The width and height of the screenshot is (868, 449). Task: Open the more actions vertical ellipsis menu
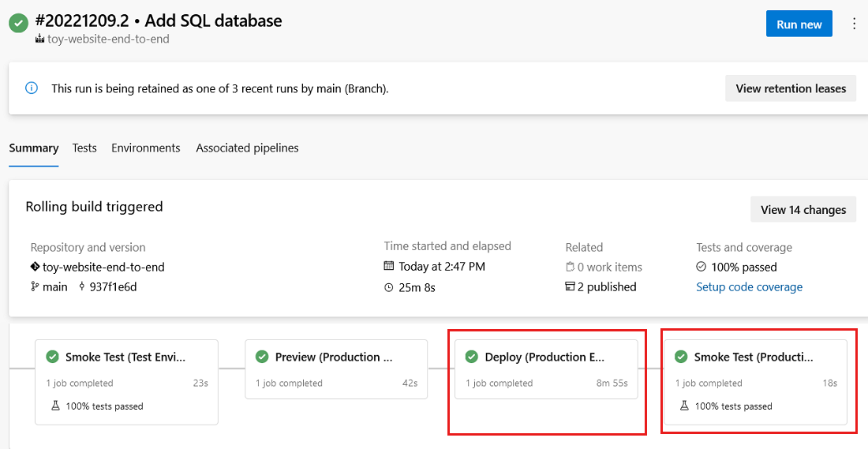coord(854,24)
